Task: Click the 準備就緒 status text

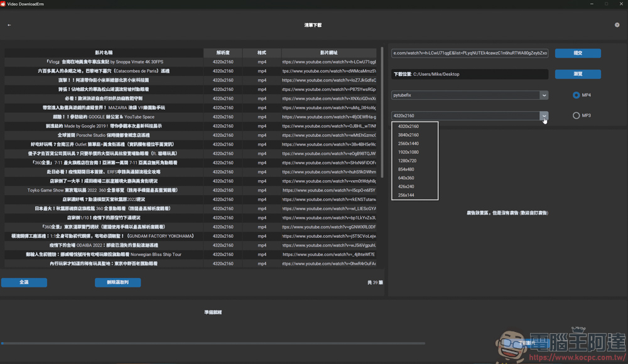Action: coord(213,313)
